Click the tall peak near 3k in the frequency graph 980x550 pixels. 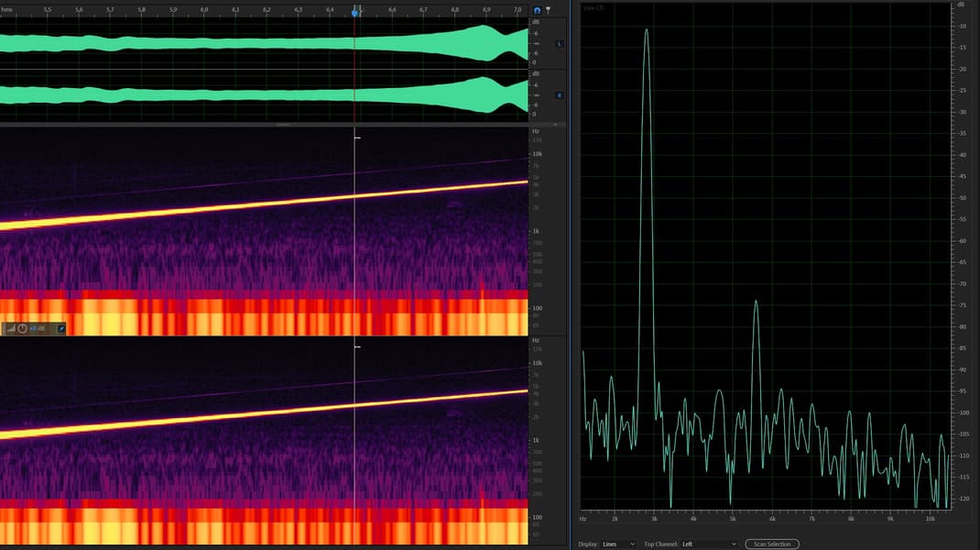click(647, 31)
